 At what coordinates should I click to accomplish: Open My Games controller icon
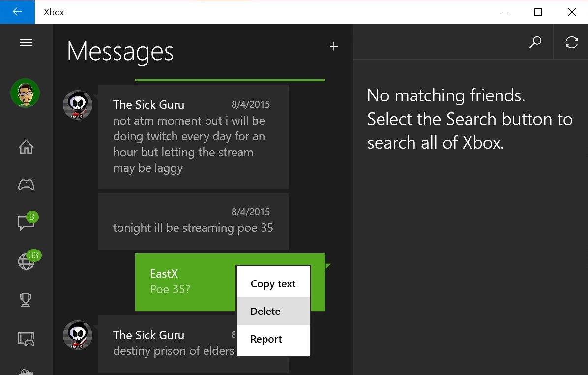click(x=26, y=185)
